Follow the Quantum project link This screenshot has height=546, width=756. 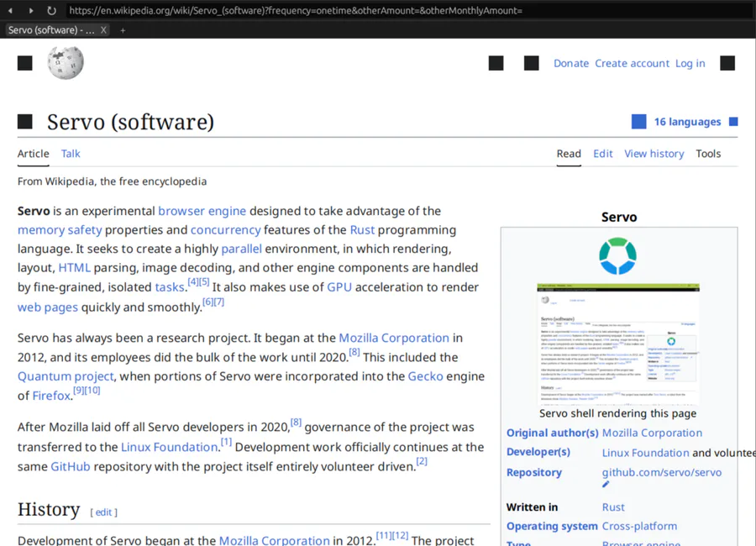[66, 376]
